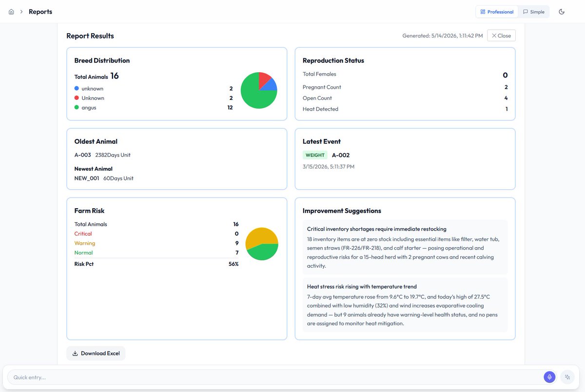This screenshot has height=392, width=585.
Task: Click the Risk Pct 56% value
Action: point(234,264)
